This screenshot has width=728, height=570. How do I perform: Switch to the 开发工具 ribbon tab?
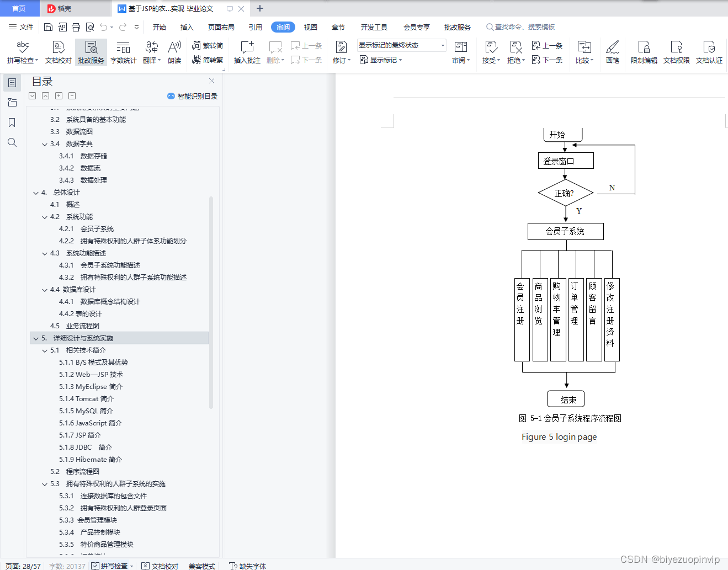click(x=374, y=27)
